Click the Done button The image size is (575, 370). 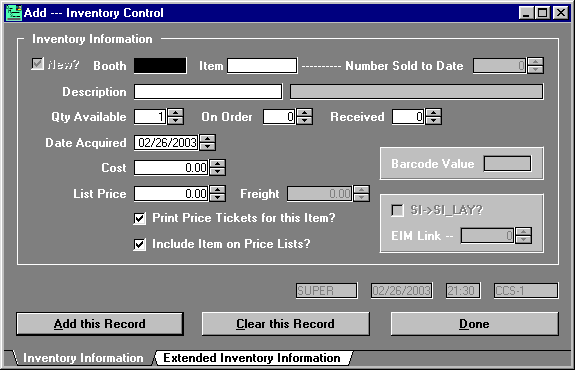475,324
